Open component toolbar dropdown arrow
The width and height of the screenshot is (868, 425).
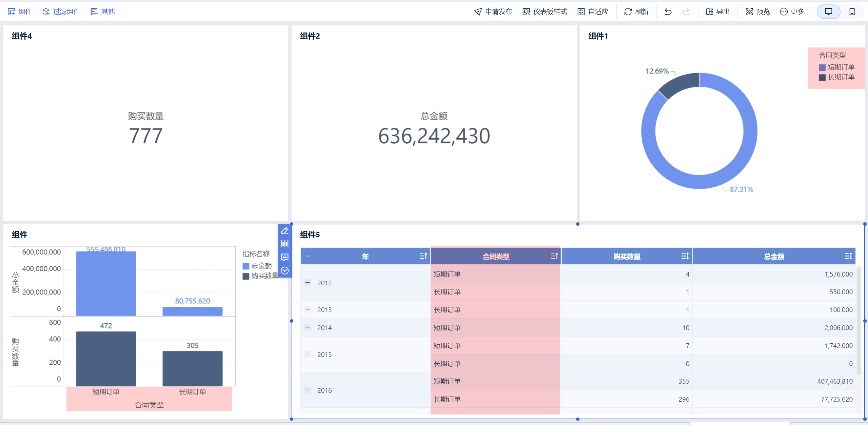point(285,270)
